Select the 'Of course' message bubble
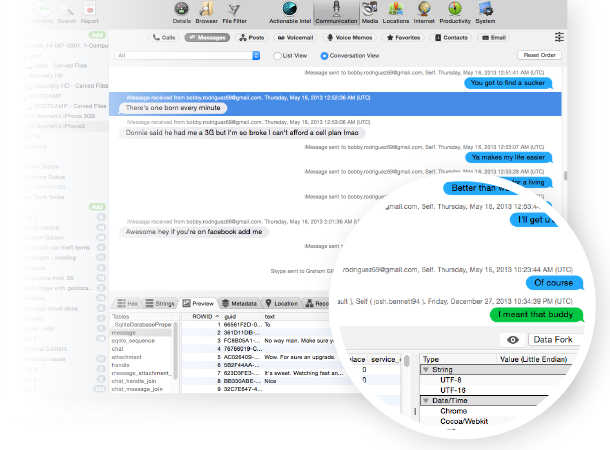 554,283
